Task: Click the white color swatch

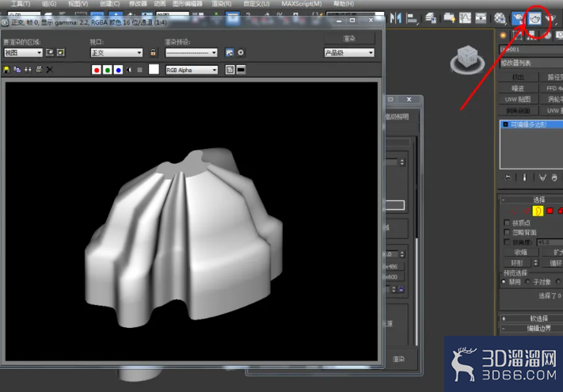Action: tap(154, 69)
